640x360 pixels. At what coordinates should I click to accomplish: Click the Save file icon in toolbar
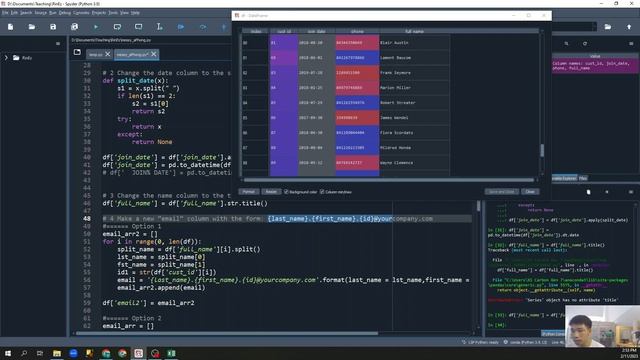pyautogui.click(x=53, y=27)
